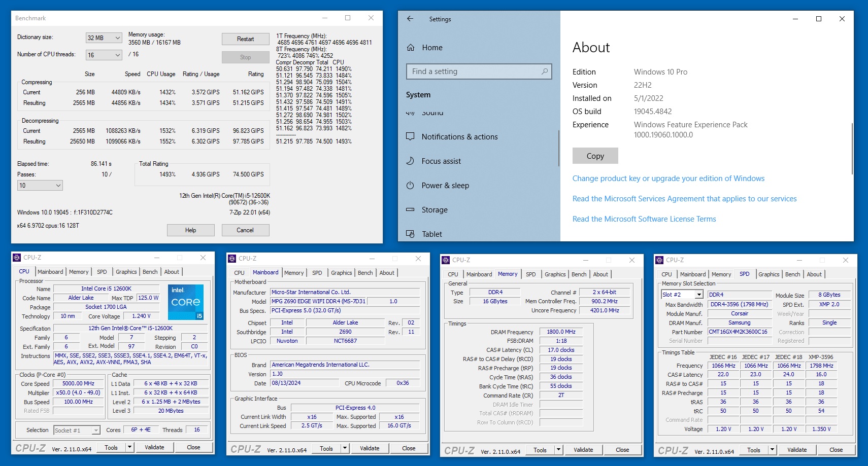
Task: Select Power & sleep in Settings sidebar
Action: 445,186
